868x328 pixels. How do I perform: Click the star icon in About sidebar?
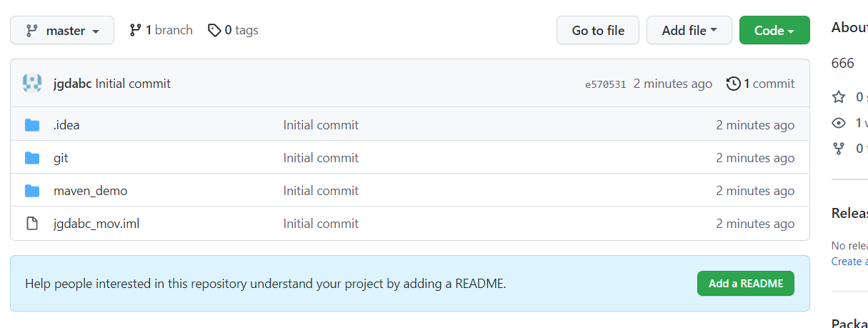839,96
